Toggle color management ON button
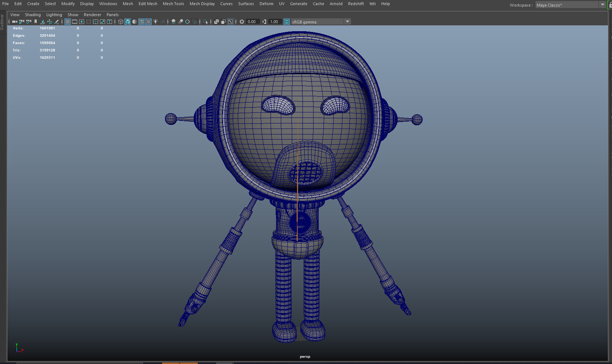This screenshot has width=612, height=364. [287, 22]
